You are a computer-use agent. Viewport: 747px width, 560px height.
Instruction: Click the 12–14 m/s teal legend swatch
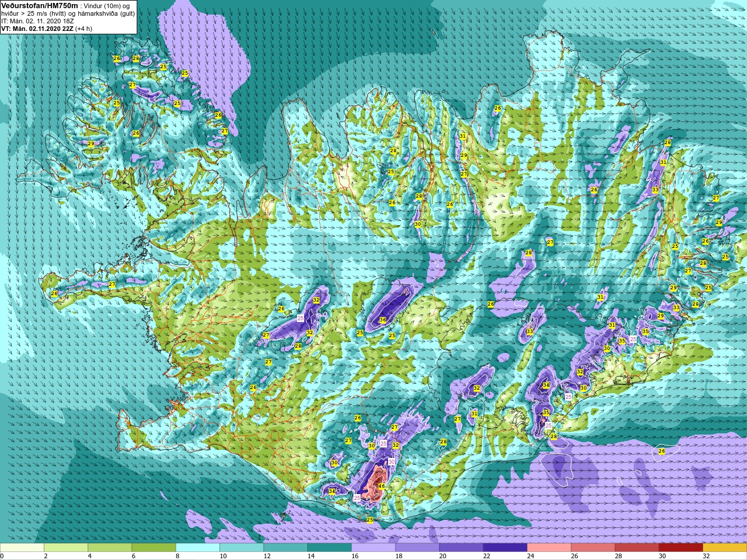[285, 548]
